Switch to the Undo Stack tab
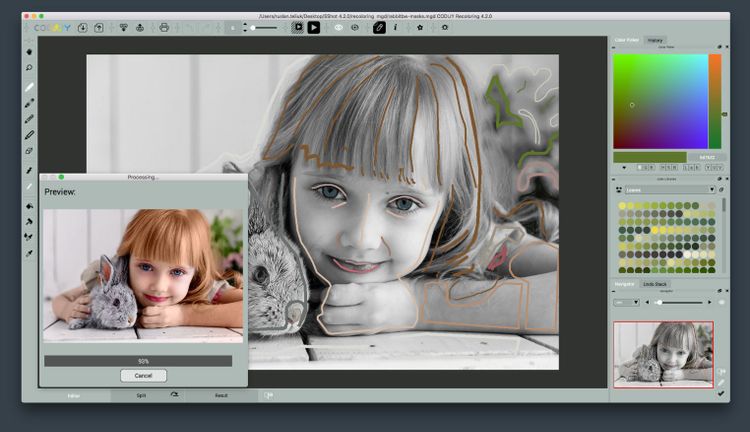The image size is (750, 432). [x=655, y=284]
